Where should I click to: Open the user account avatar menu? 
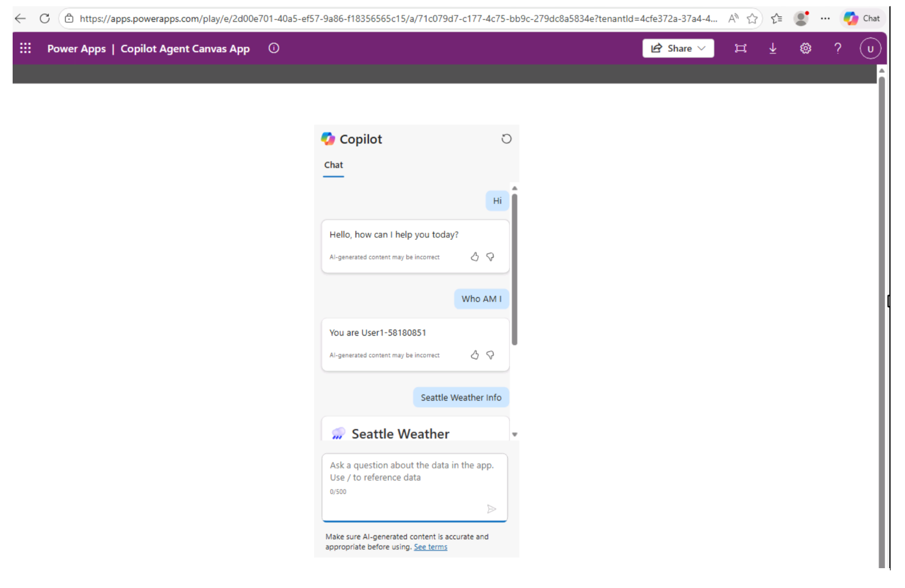click(x=870, y=48)
